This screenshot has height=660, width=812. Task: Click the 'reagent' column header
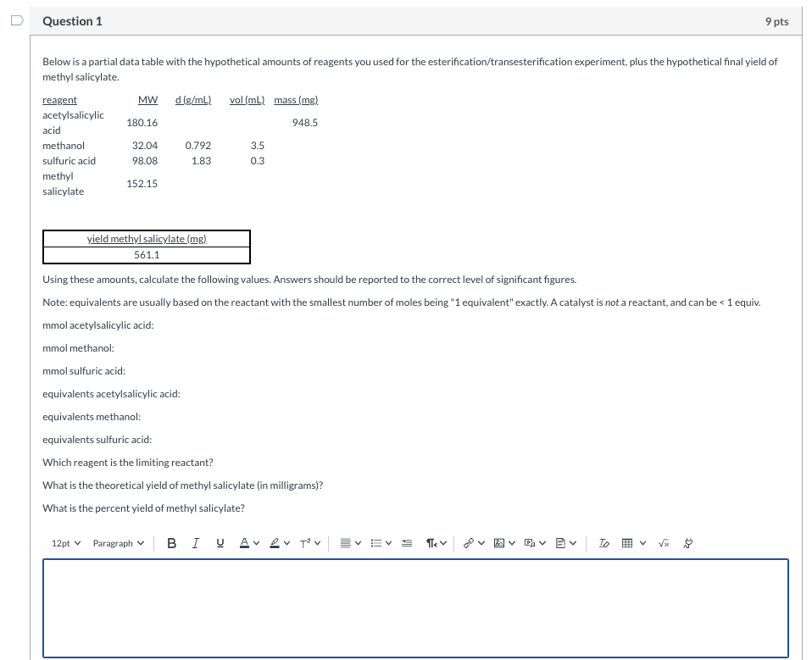click(x=59, y=100)
